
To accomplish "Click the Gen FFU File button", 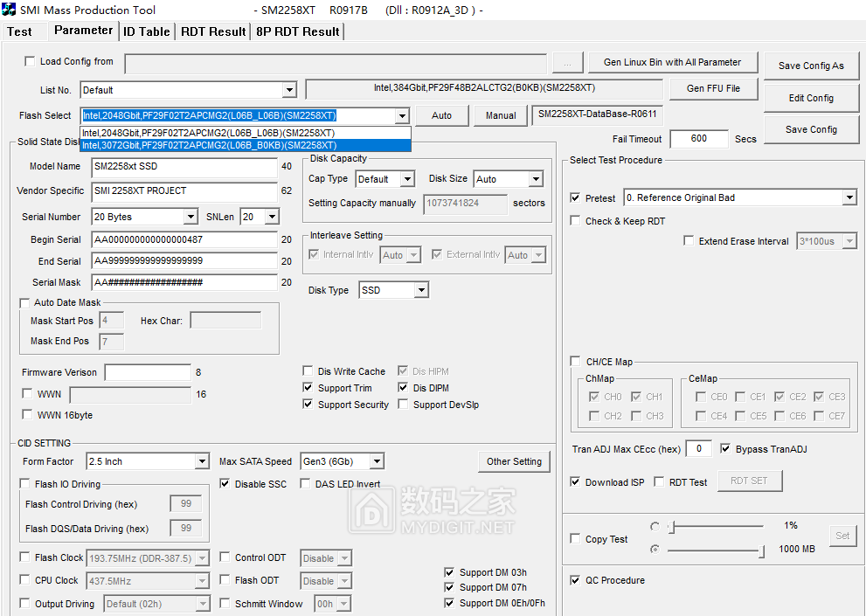I will (x=713, y=88).
